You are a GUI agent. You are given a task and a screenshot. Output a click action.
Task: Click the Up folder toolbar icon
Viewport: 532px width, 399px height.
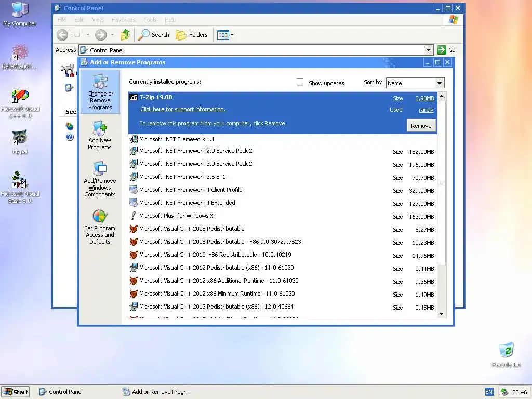[125, 35]
